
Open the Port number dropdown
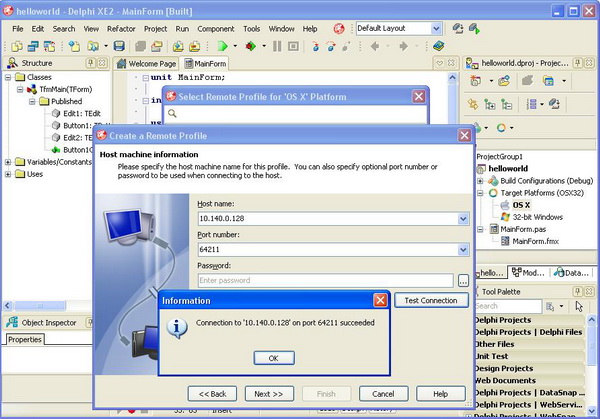(463, 250)
